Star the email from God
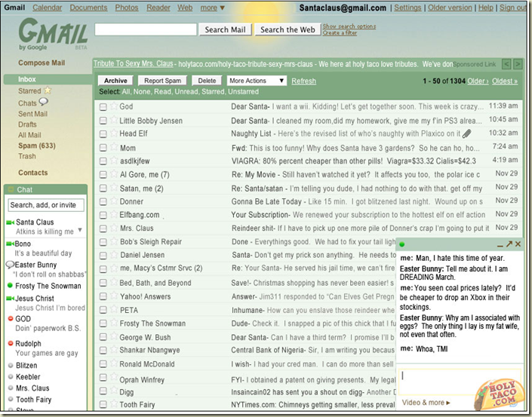 click(114, 106)
